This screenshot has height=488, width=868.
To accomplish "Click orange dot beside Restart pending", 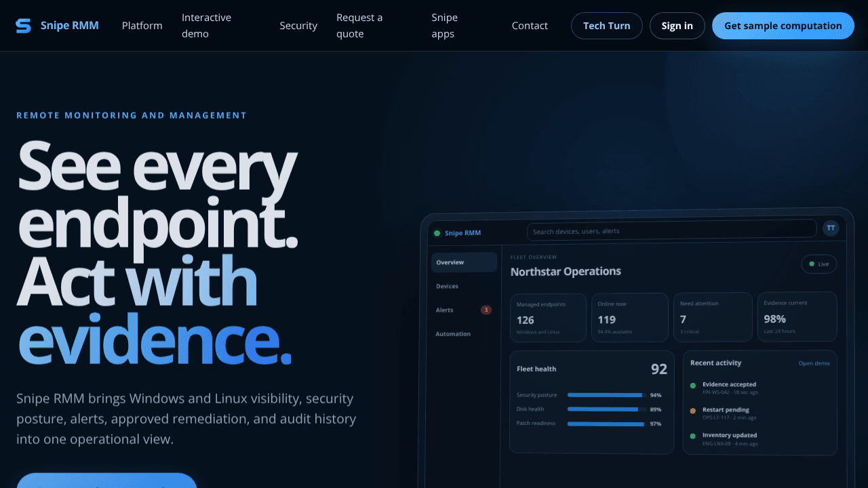I will (692, 411).
